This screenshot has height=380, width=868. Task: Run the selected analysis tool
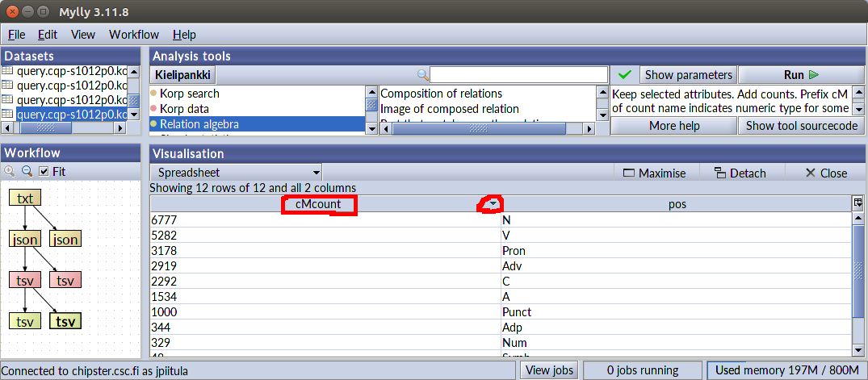[x=800, y=75]
